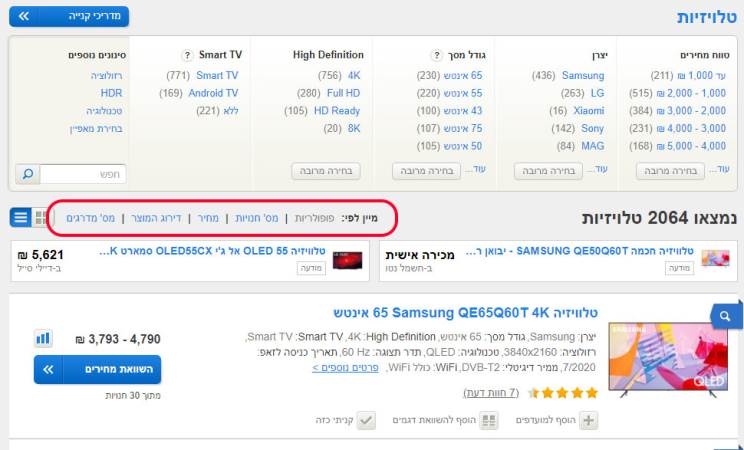The height and width of the screenshot is (450, 744).
Task: Click the השוואת מחירים blue button
Action: [97, 369]
